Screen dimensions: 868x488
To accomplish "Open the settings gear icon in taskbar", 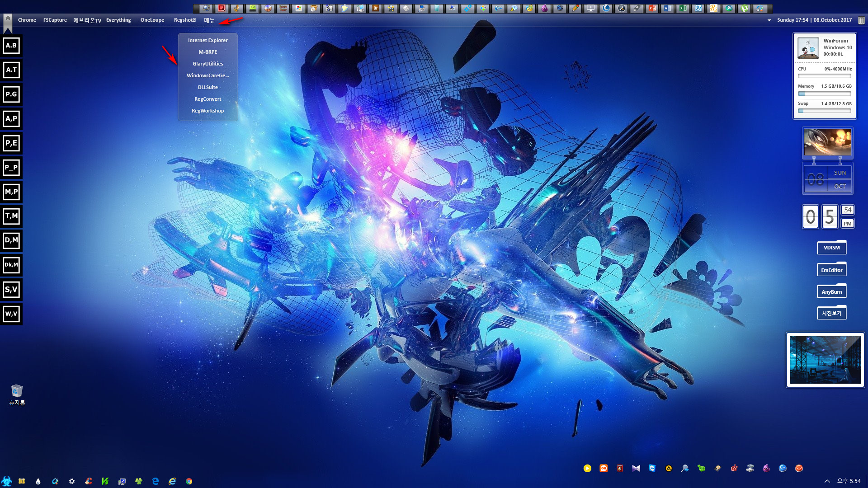I will [72, 481].
